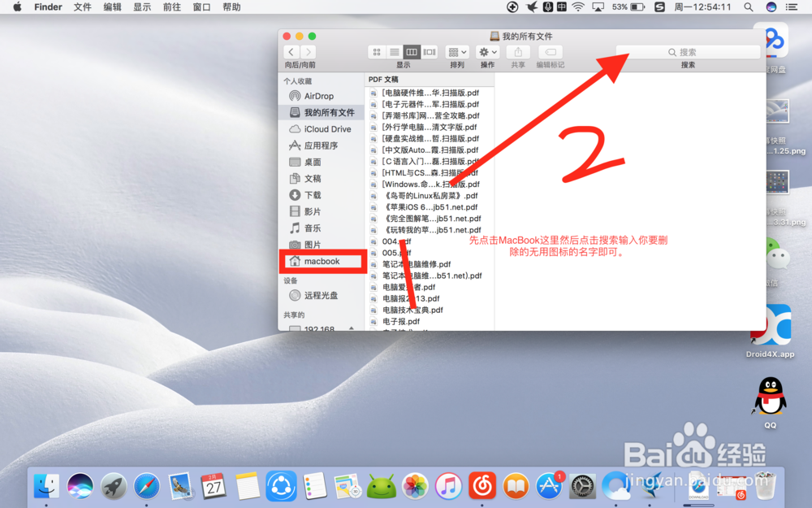This screenshot has height=508, width=812.
Task: Open the 排列 arrange dropdown
Action: click(457, 52)
